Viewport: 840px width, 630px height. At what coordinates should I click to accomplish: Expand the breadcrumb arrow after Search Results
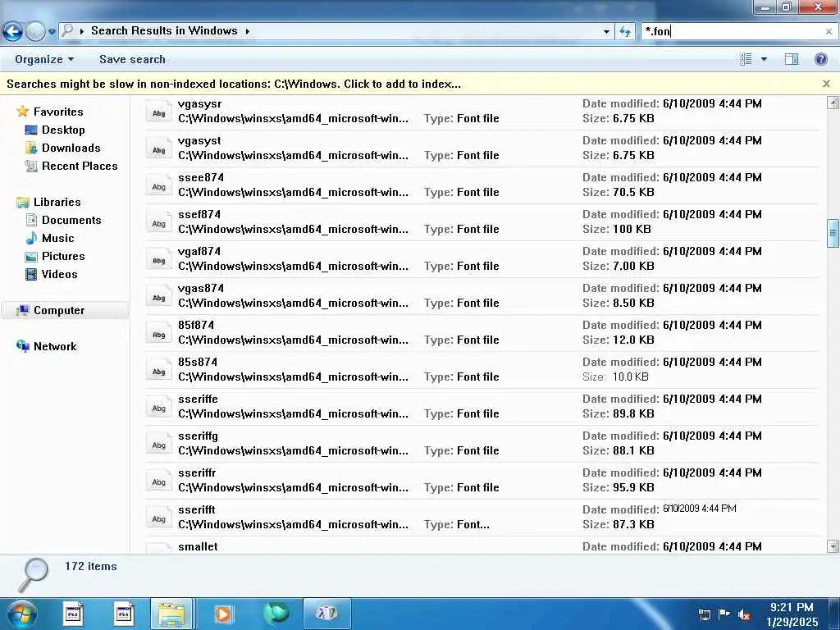tap(248, 31)
